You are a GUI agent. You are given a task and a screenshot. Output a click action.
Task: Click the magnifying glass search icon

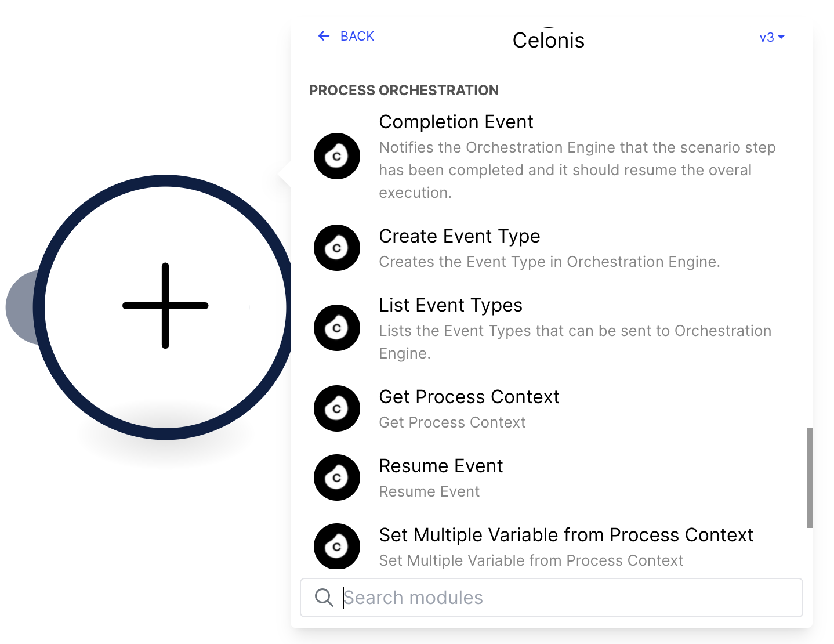tap(324, 598)
